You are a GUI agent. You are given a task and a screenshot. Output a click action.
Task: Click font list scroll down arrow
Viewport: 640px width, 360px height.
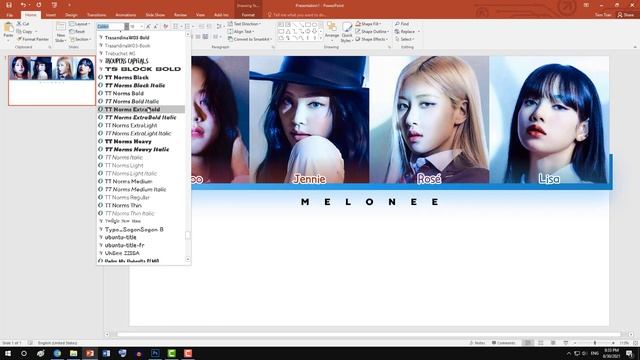pos(188,259)
